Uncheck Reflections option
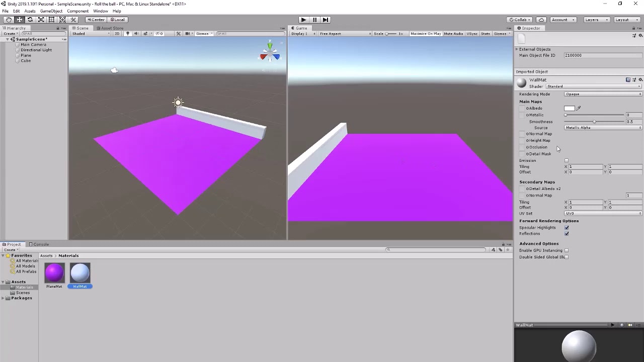This screenshot has height=362, width=644. click(x=567, y=233)
